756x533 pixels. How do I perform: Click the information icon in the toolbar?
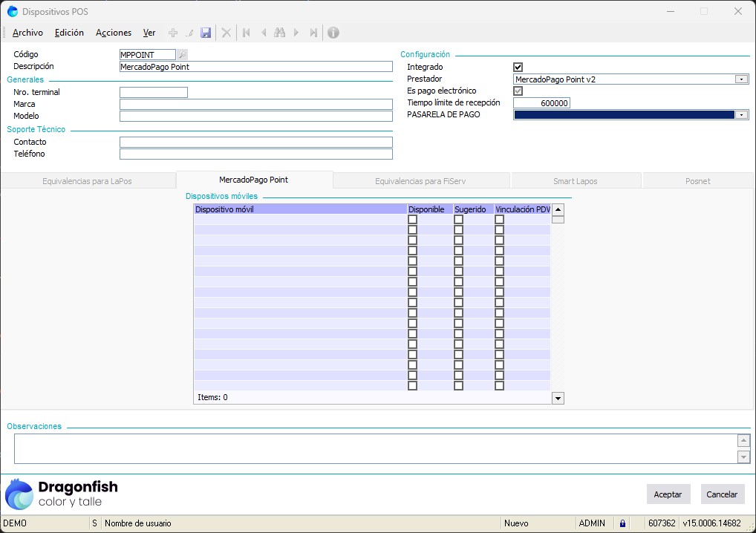tap(333, 33)
